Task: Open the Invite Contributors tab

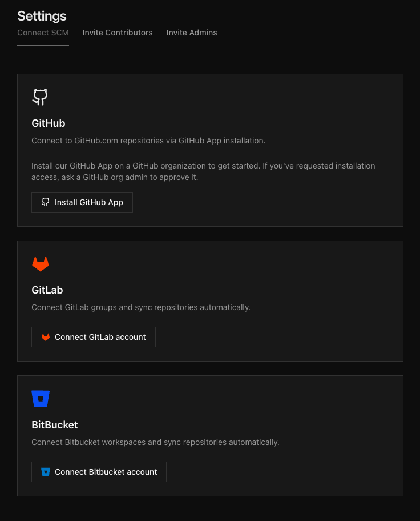Action: pos(118,33)
